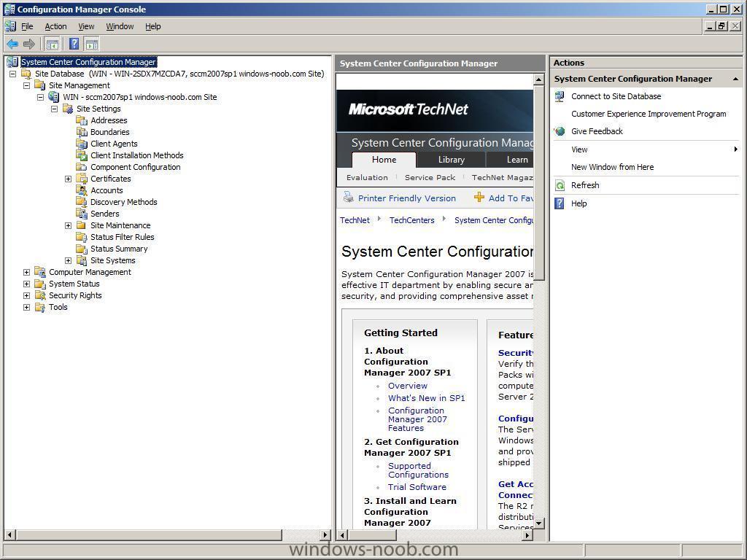Open the File menu

click(x=27, y=26)
